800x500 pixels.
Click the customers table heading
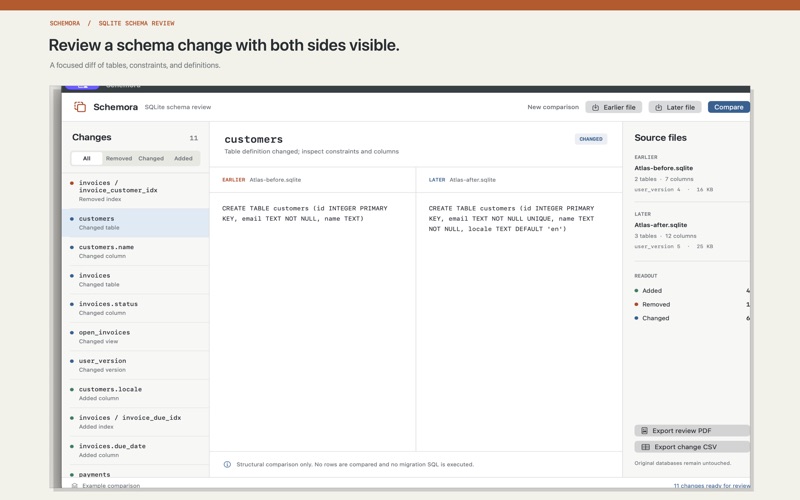point(254,139)
